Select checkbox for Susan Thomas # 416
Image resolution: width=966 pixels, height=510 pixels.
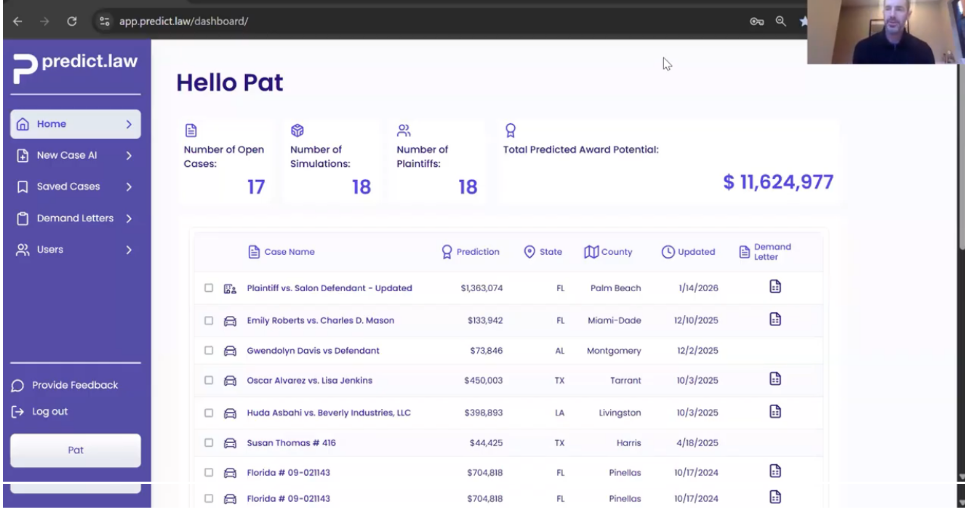pos(209,443)
